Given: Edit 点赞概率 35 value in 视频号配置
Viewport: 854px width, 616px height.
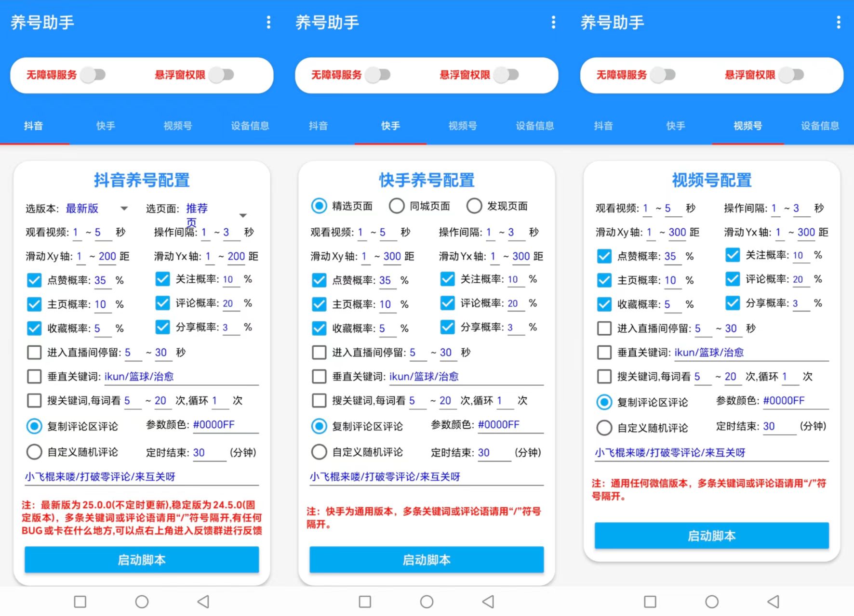Looking at the screenshot, I should [x=672, y=256].
